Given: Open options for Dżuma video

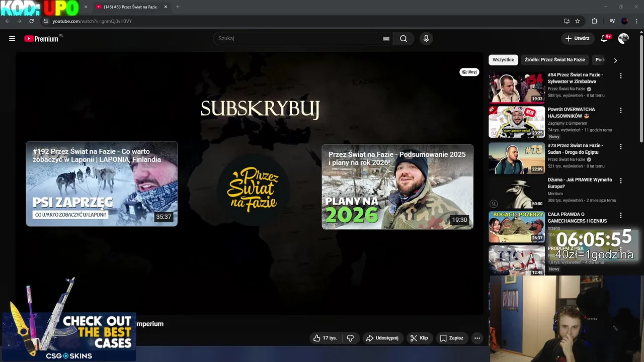Looking at the screenshot, I should click(620, 180).
